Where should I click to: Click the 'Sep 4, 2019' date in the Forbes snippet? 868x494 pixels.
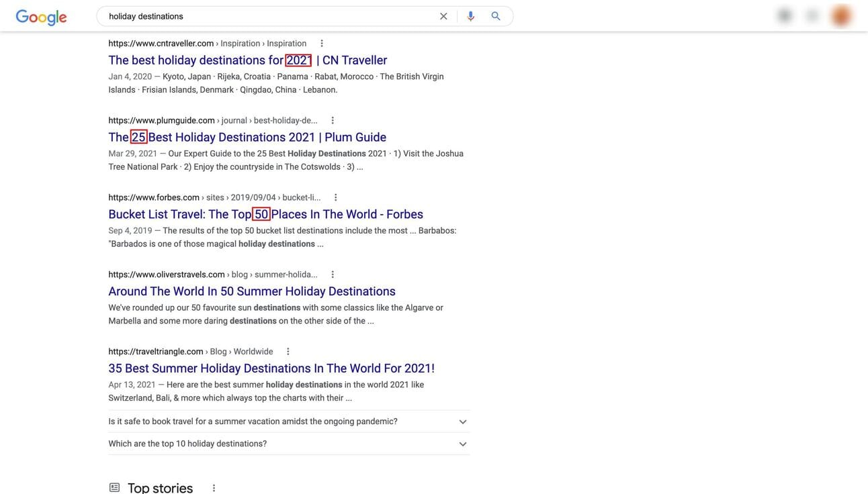tap(130, 231)
